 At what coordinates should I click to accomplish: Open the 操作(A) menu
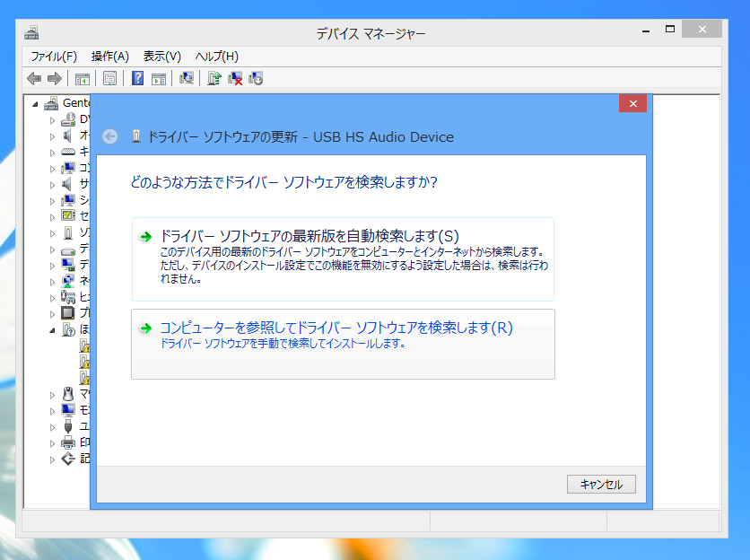[110, 57]
